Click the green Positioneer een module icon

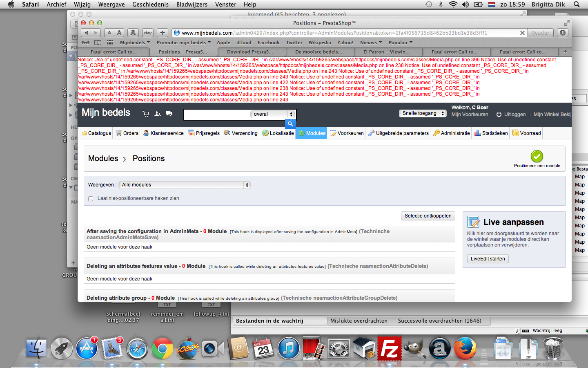pyautogui.click(x=537, y=156)
